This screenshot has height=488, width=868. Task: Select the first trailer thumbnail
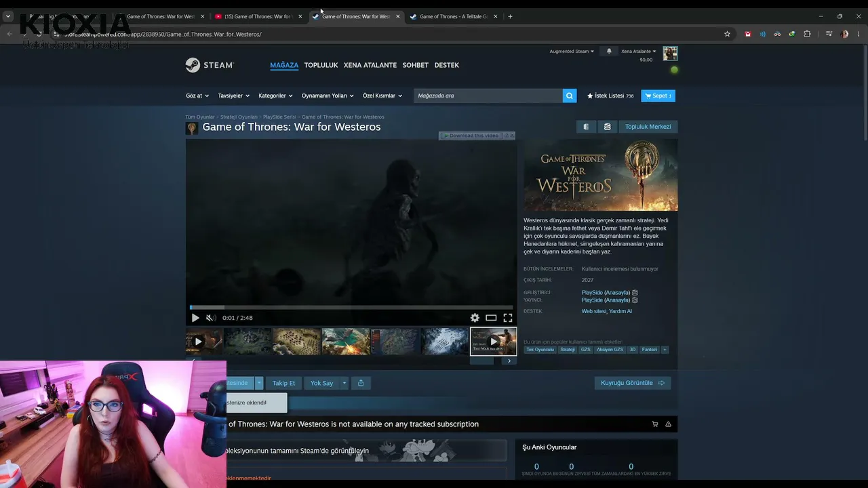(x=205, y=342)
